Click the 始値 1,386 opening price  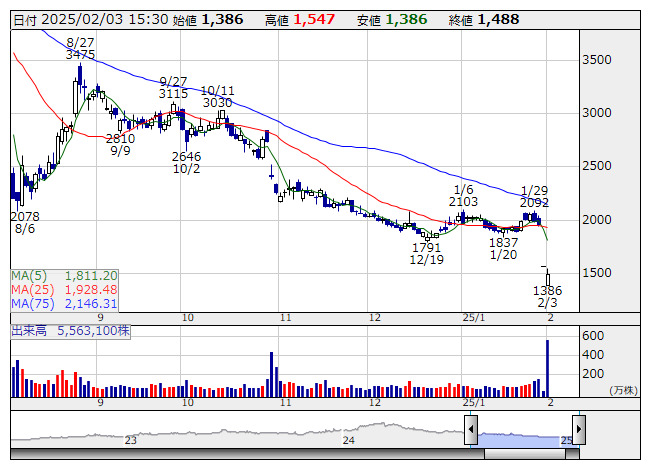208,20
